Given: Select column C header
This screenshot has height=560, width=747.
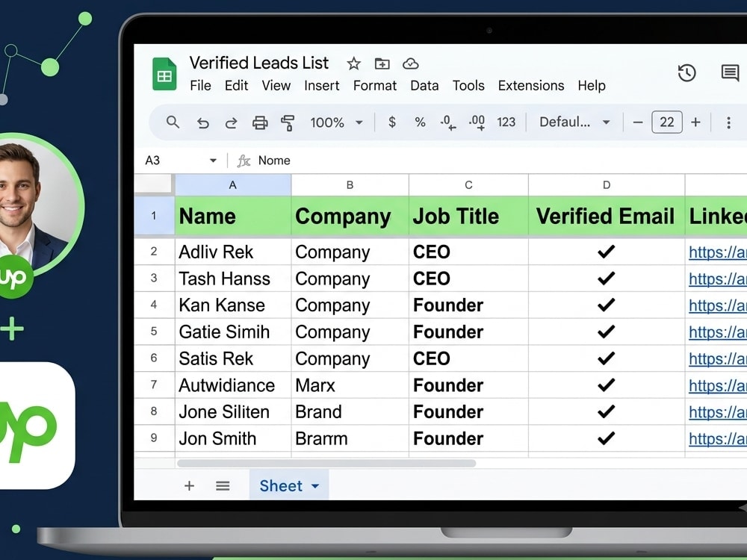Looking at the screenshot, I should pos(469,184).
